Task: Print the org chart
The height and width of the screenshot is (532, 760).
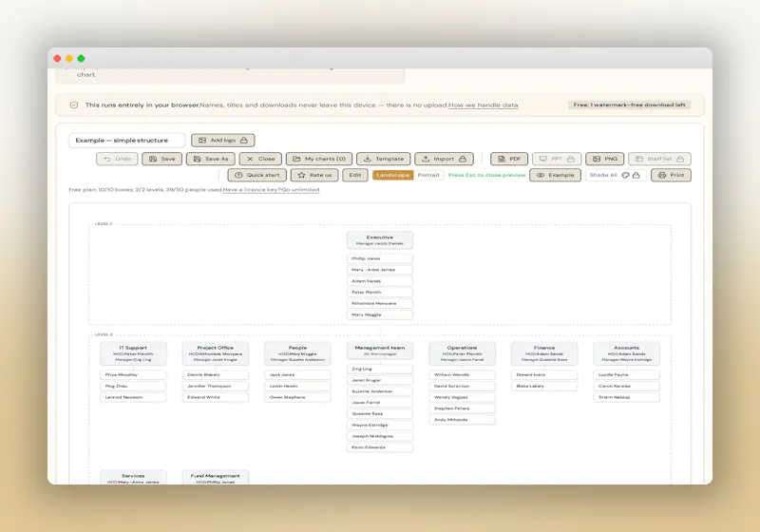Action: [x=672, y=176]
